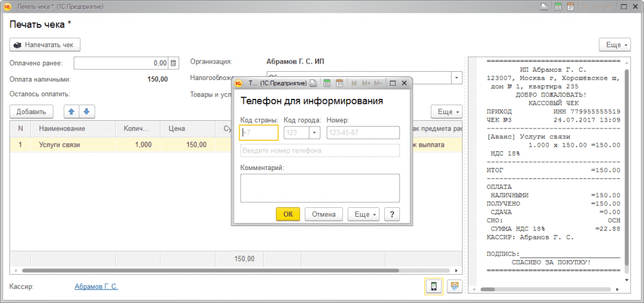
Task: Open the Налогообложение dropdown list
Action: [x=457, y=77]
